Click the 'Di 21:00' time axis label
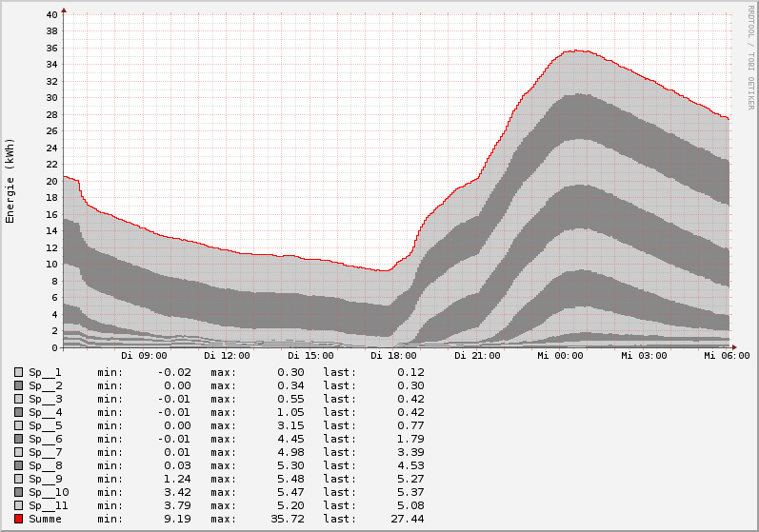Image resolution: width=759 pixels, height=532 pixels. [x=477, y=356]
